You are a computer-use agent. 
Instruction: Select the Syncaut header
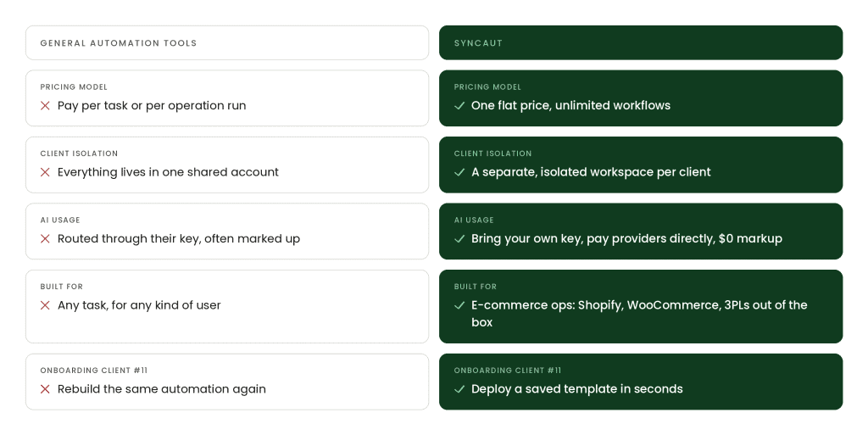point(641,42)
